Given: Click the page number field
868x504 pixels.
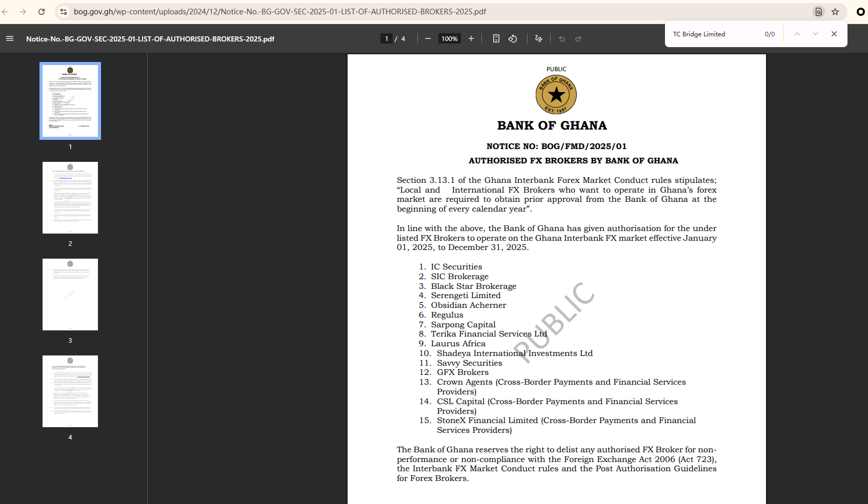Looking at the screenshot, I should coord(387,38).
